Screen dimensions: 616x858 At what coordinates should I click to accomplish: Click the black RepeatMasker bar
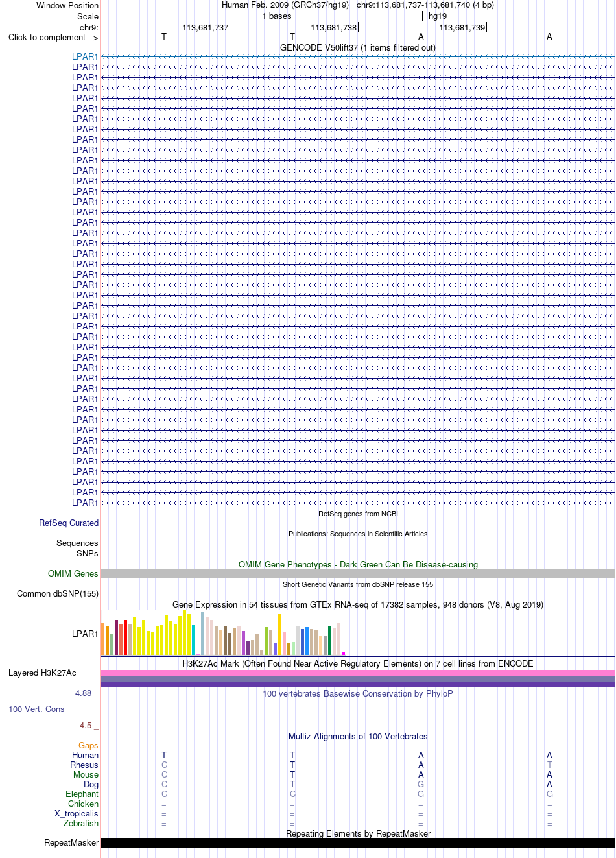pyautogui.click(x=358, y=842)
